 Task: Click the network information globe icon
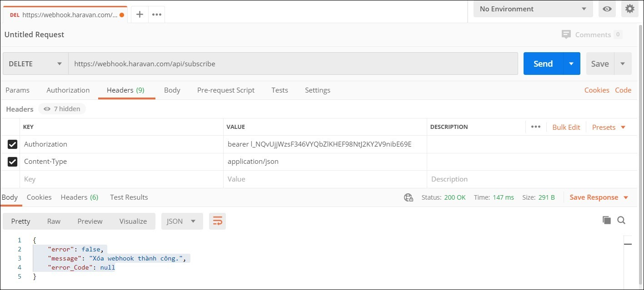[x=408, y=197]
